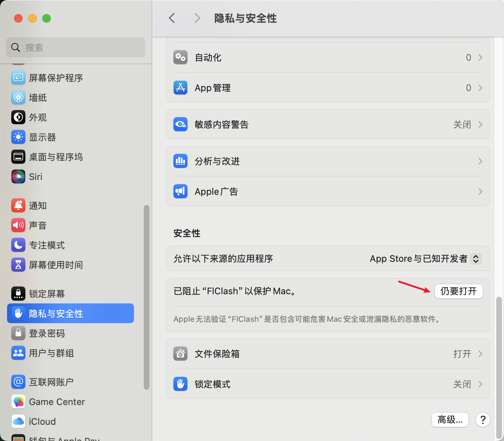Select 隐私与安全性 in the sidebar
Image resolution: width=504 pixels, height=441 pixels.
70,313
